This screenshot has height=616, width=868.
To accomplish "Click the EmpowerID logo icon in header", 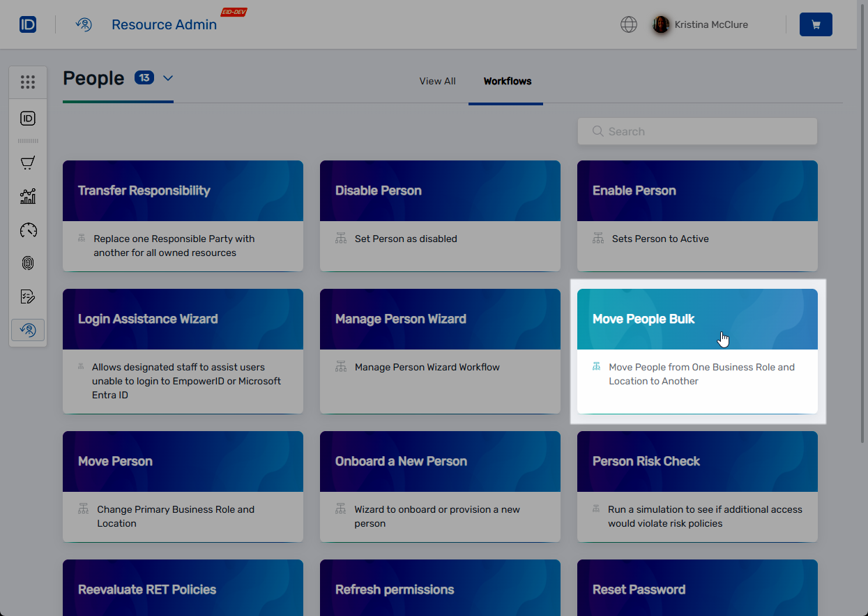I will coord(28,24).
